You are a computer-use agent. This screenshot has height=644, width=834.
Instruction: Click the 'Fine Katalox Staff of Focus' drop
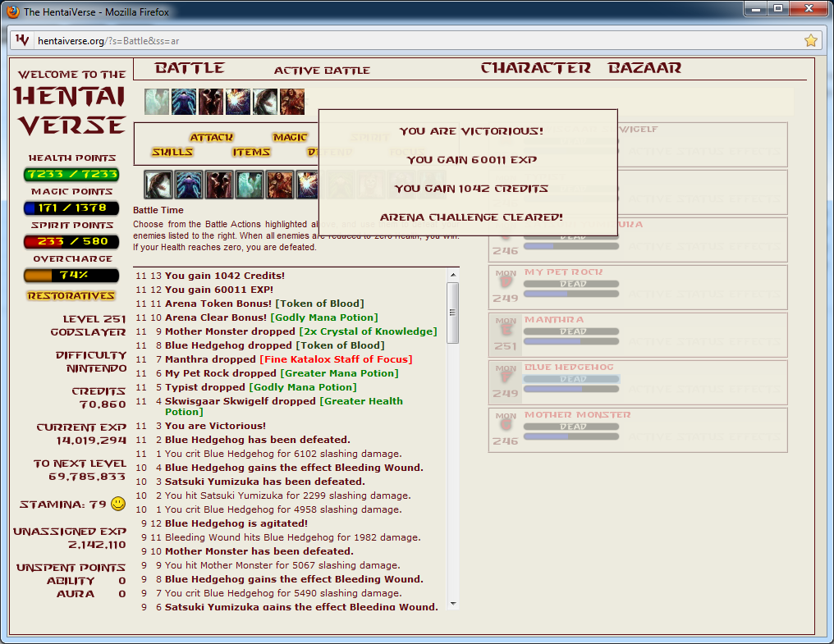337,359
